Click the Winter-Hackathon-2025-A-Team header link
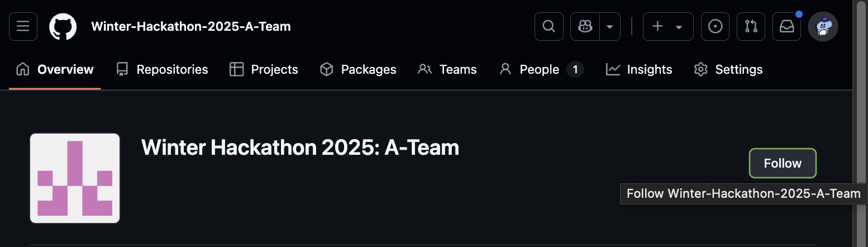The height and width of the screenshot is (247, 868). tap(191, 26)
